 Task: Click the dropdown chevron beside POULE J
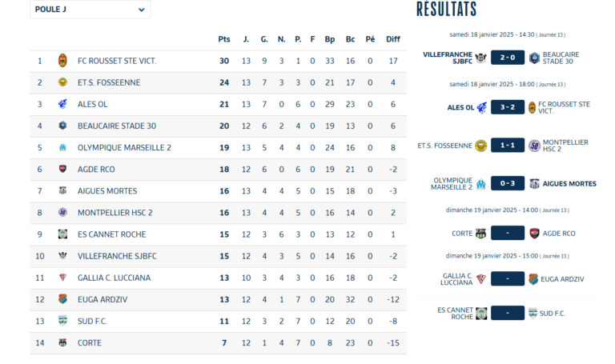point(141,10)
